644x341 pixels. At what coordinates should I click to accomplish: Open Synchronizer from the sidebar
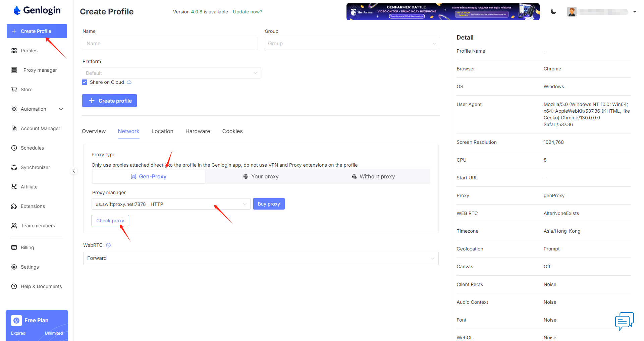(35, 167)
